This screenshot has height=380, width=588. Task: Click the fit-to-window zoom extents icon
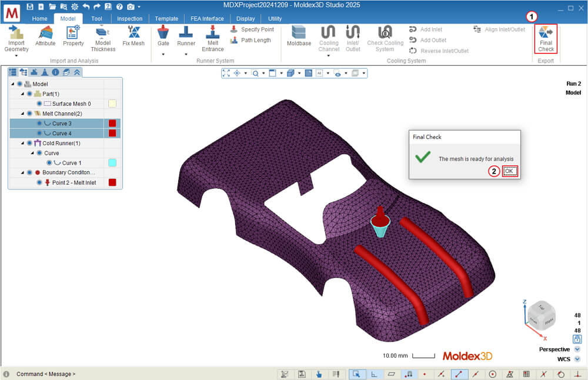(226, 73)
